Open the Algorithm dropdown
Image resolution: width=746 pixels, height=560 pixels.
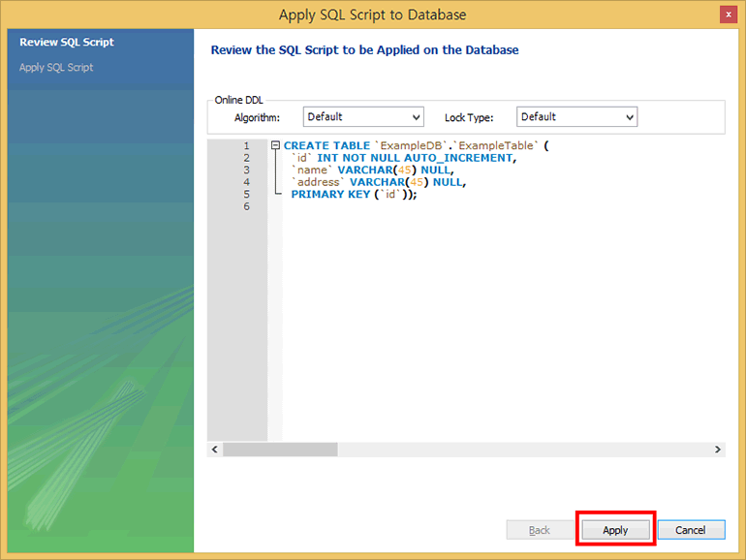pyautogui.click(x=363, y=117)
